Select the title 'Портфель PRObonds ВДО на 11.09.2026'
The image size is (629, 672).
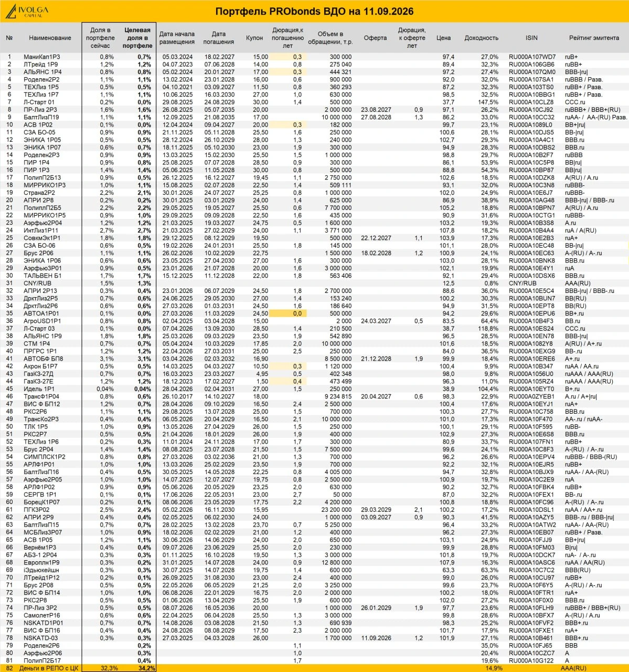pos(314,12)
